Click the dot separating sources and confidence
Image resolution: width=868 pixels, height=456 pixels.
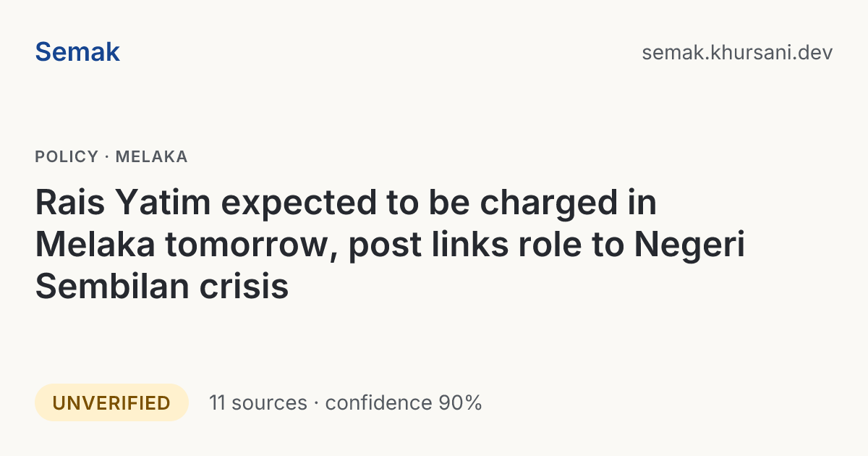click(x=316, y=402)
